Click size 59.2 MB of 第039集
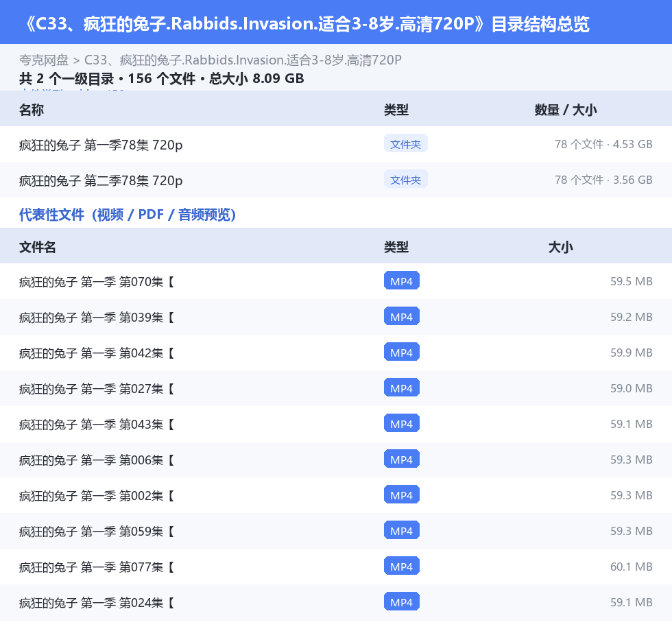Viewport: 672px width, 642px height. point(632,317)
